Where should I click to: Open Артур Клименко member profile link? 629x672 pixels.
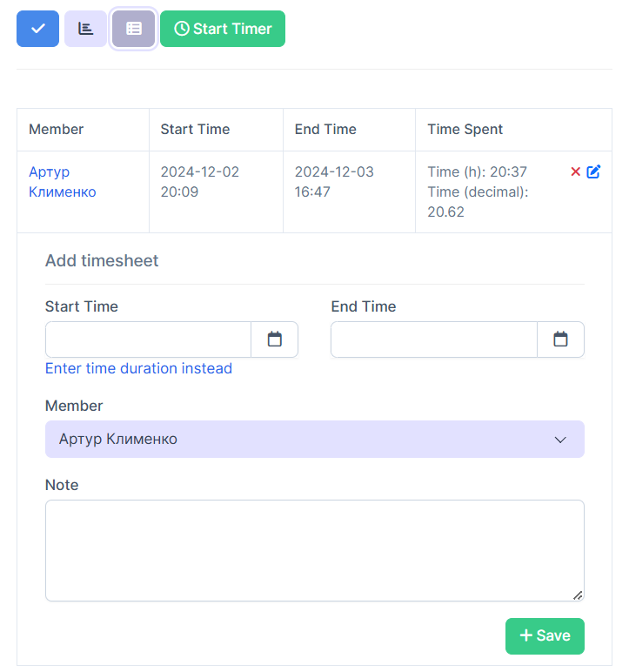point(62,182)
